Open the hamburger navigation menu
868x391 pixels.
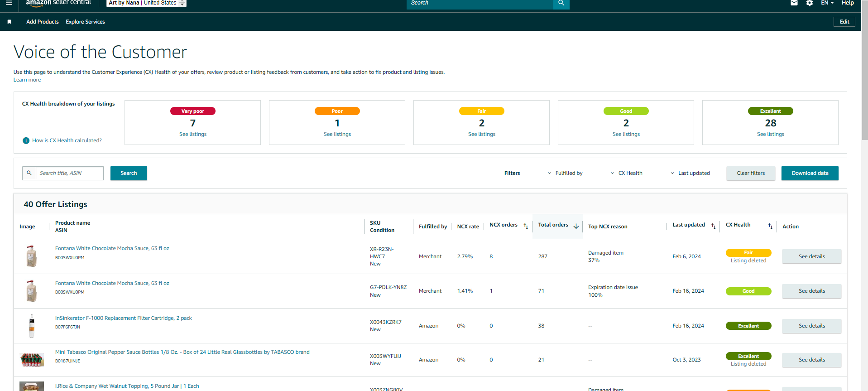coord(9,3)
